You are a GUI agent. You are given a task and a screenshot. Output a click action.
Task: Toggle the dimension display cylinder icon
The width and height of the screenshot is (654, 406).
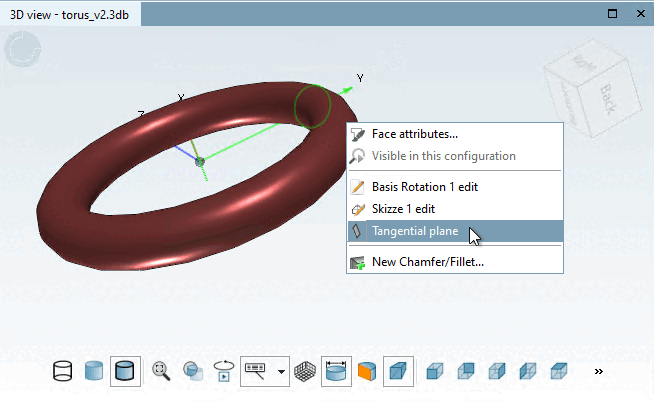[x=336, y=371]
